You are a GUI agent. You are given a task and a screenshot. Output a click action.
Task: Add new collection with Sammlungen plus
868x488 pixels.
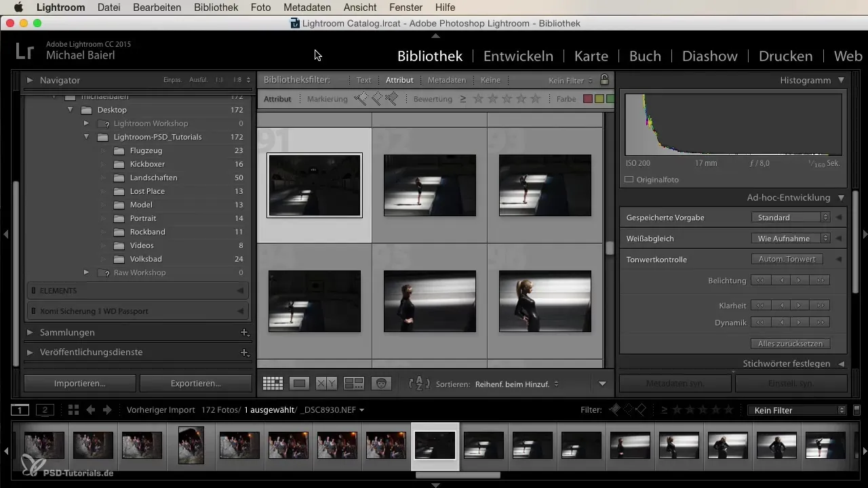[x=244, y=333]
